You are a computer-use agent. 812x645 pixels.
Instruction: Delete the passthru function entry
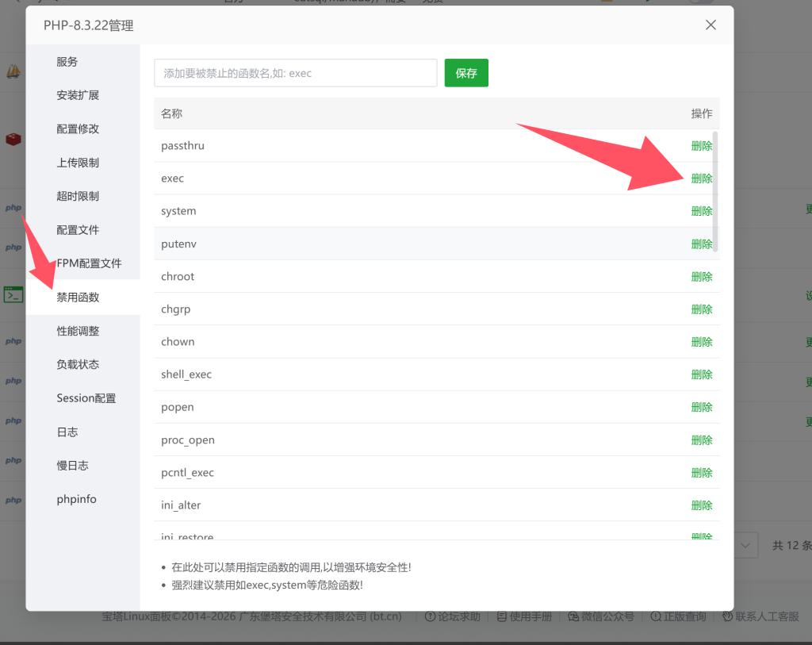[x=702, y=146]
